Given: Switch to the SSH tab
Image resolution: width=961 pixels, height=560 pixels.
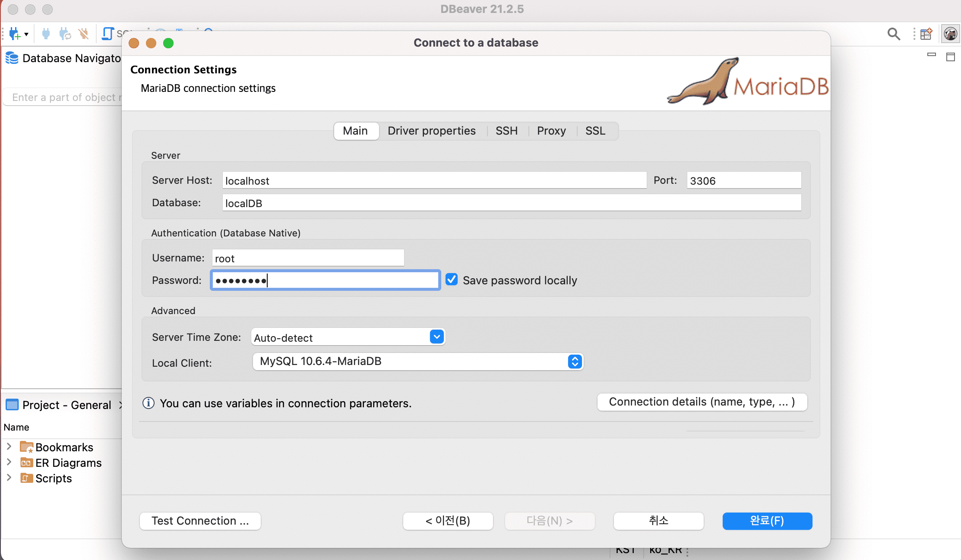Looking at the screenshot, I should [x=506, y=131].
